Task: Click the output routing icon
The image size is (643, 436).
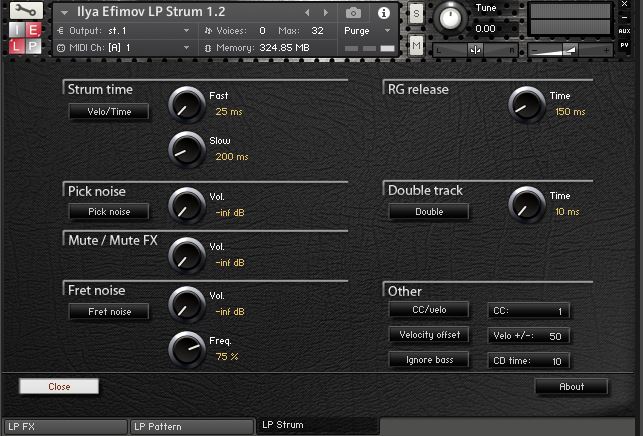Action: point(61,31)
